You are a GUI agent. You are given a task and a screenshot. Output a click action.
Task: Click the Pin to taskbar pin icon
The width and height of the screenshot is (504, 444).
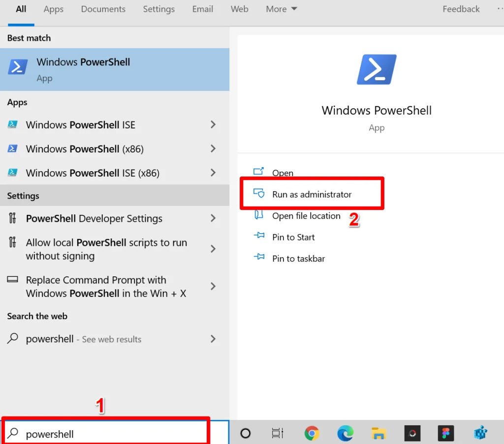coord(259,257)
